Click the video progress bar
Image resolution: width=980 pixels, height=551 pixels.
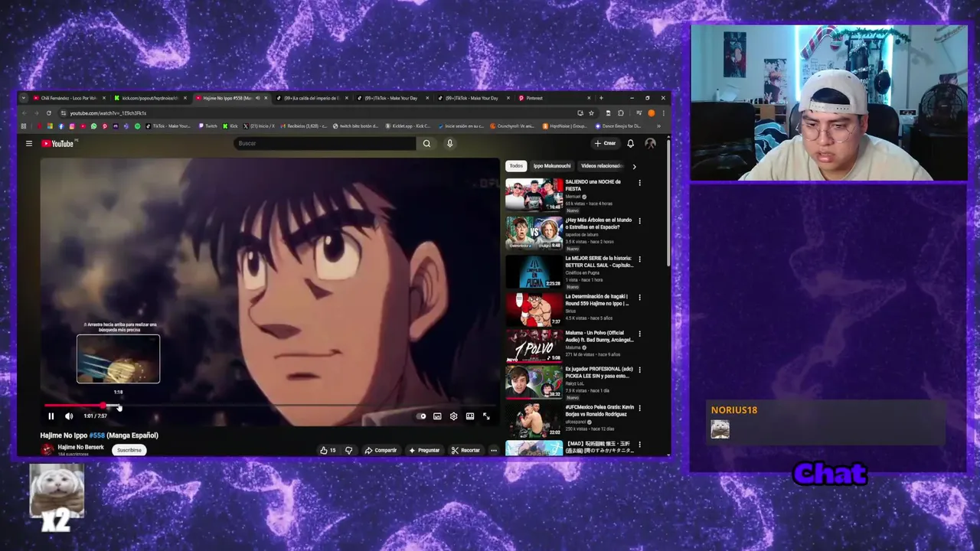tap(269, 406)
